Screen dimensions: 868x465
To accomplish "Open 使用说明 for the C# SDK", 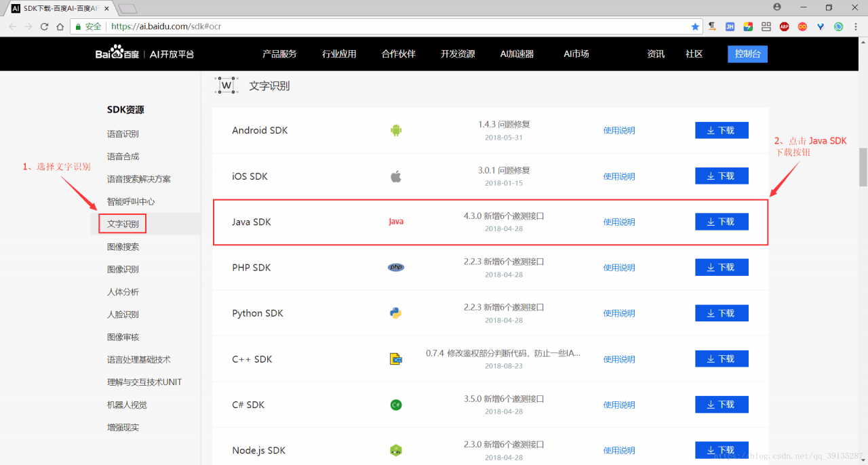I will click(x=619, y=405).
